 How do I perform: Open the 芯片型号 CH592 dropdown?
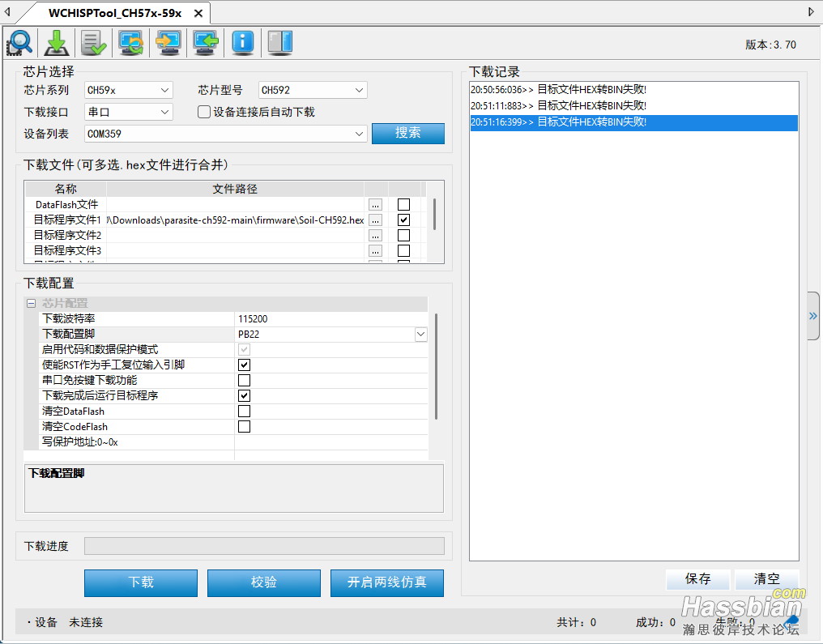pyautogui.click(x=313, y=90)
